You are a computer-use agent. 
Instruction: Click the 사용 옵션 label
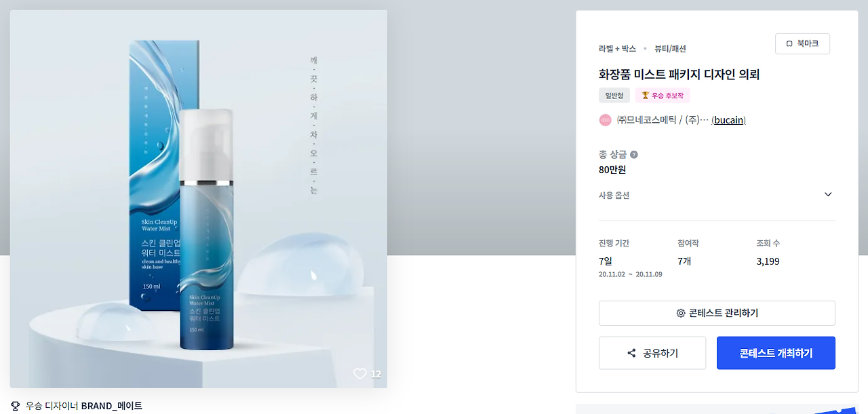[x=614, y=195]
